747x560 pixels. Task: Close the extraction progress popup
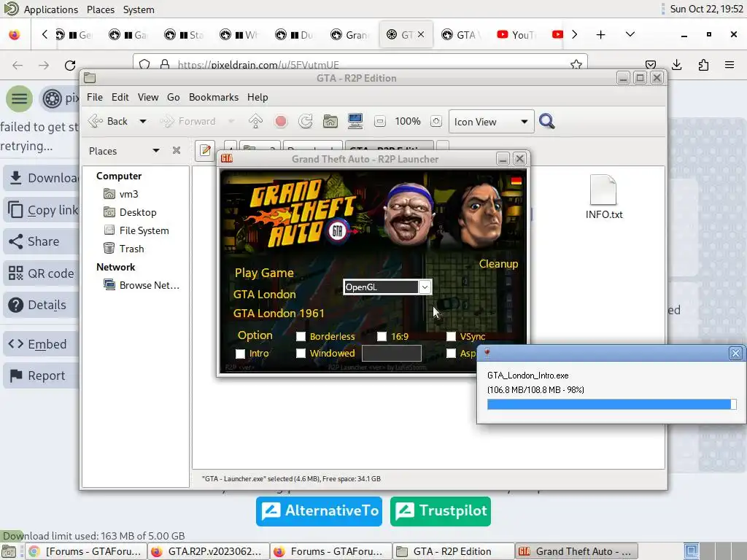[735, 353]
